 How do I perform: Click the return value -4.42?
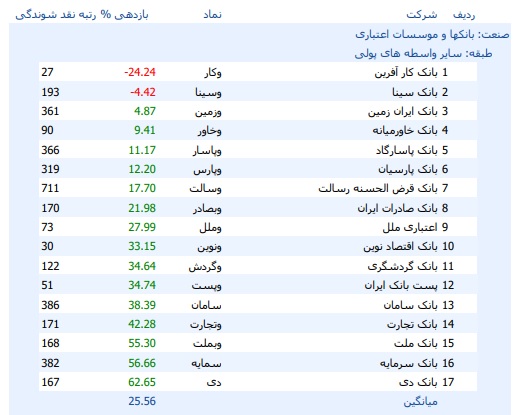(x=143, y=92)
